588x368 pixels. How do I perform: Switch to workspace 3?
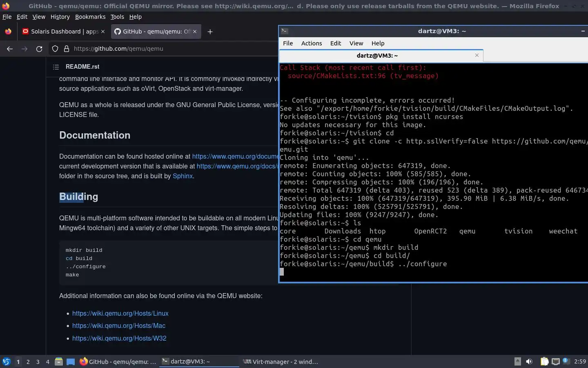38,362
